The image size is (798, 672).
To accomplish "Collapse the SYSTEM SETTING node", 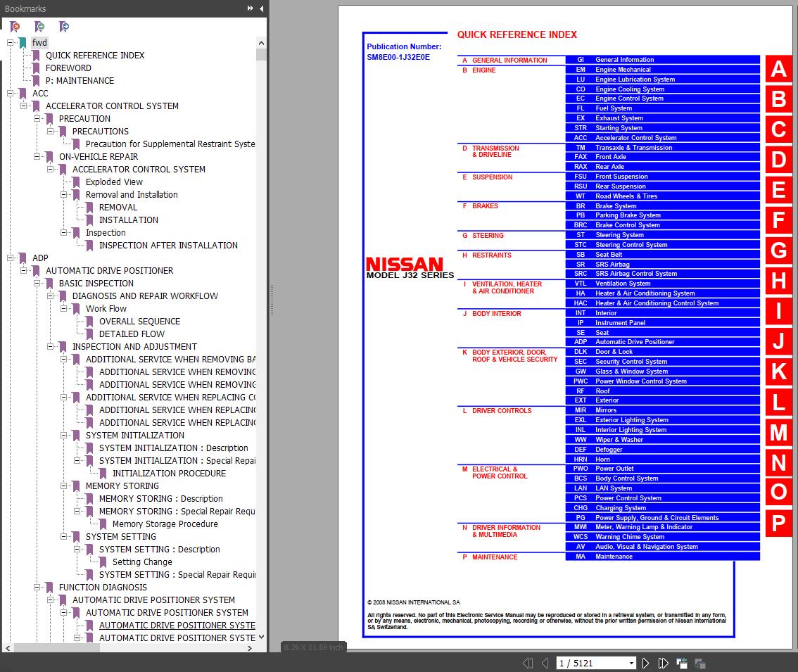I will pyautogui.click(x=63, y=537).
